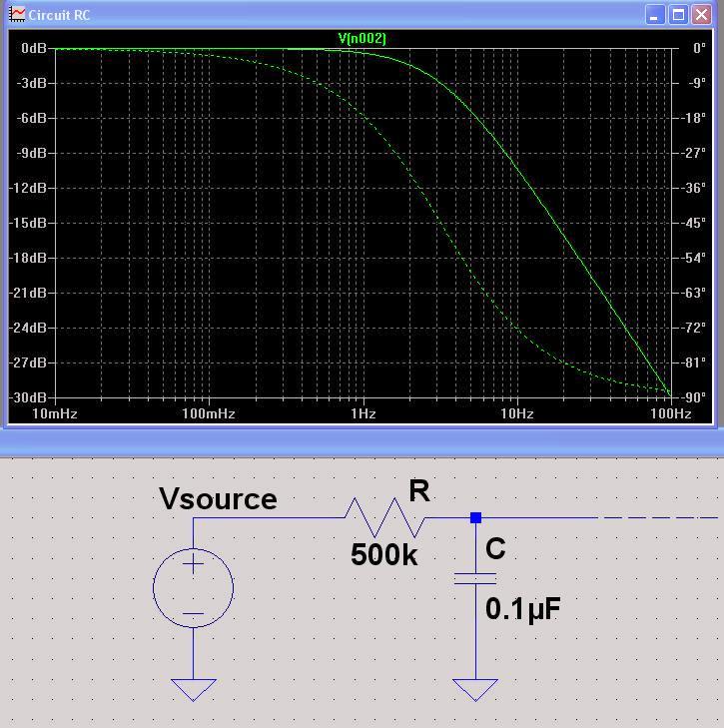Click the Circuit RC title bar text

pyautogui.click(x=59, y=15)
